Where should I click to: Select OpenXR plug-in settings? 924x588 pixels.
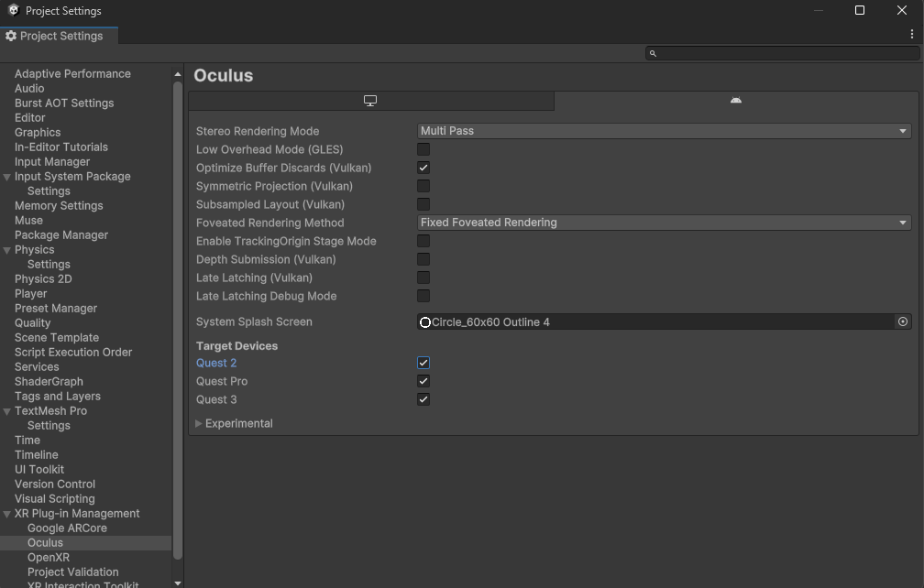click(49, 558)
